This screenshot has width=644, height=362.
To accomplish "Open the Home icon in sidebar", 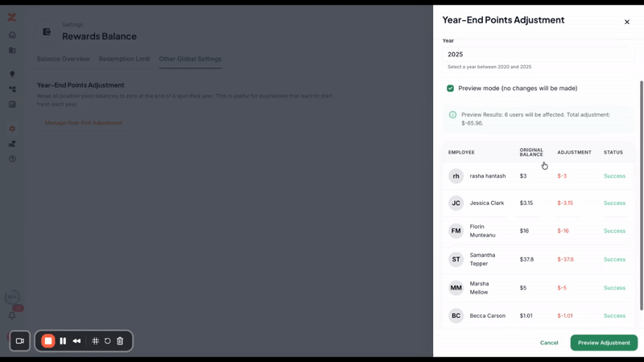I will [x=12, y=35].
